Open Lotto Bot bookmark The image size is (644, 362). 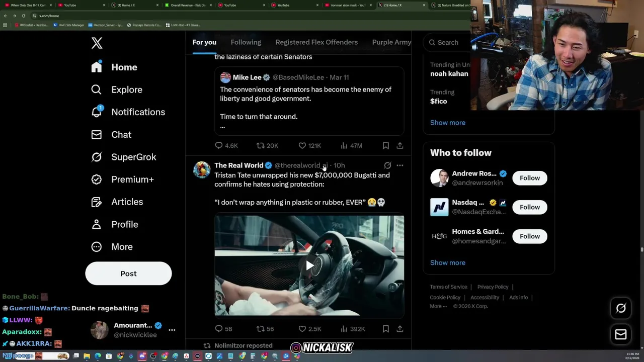(183, 25)
